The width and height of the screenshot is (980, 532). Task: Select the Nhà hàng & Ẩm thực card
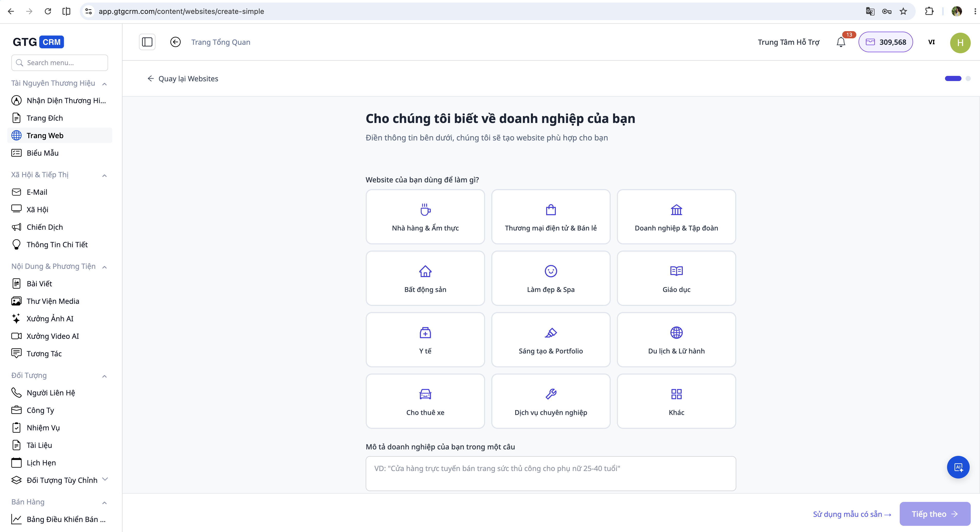pos(425,217)
